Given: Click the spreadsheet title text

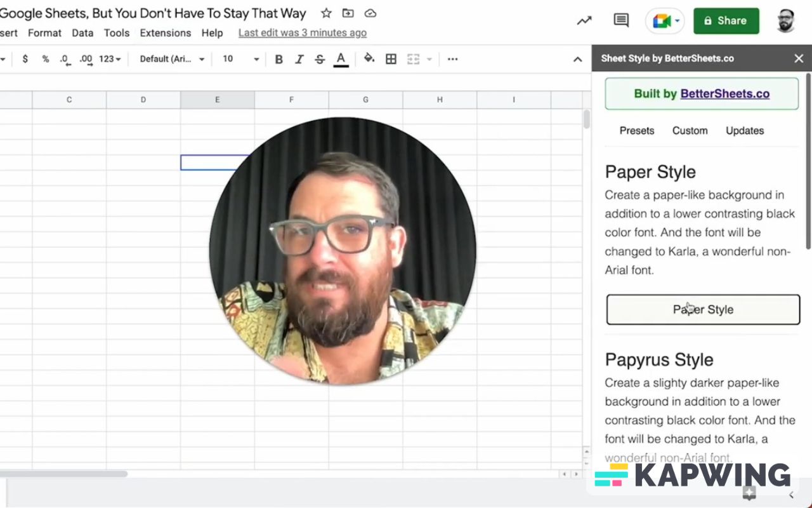Looking at the screenshot, I should coord(153,13).
